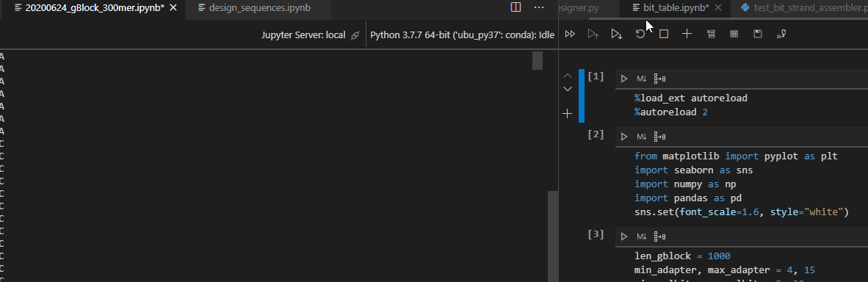Move cell [1] down with chevron
The width and height of the screenshot is (868, 282).
click(568, 89)
